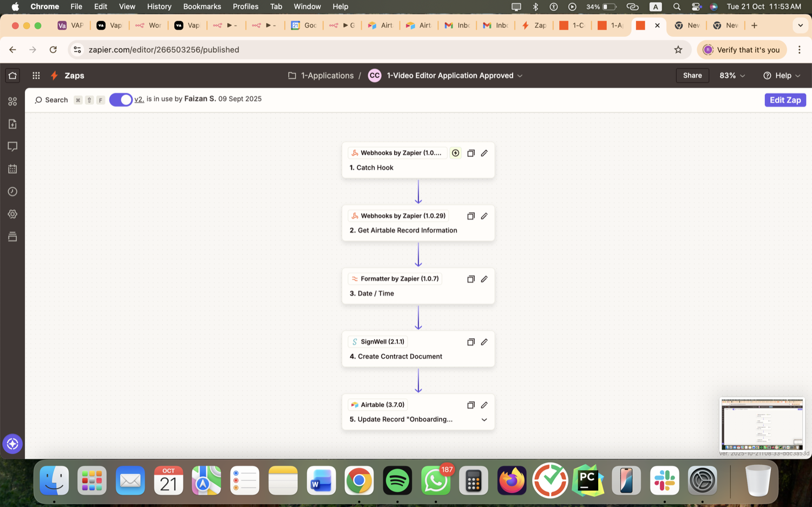This screenshot has width=812, height=507.
Task: Open the History menu
Action: pyautogui.click(x=159, y=6)
